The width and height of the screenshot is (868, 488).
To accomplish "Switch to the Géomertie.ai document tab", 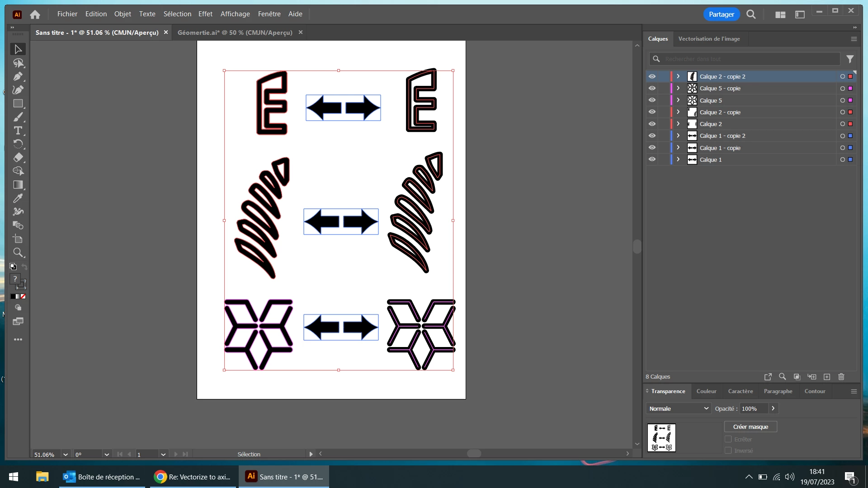I will [x=235, y=33].
